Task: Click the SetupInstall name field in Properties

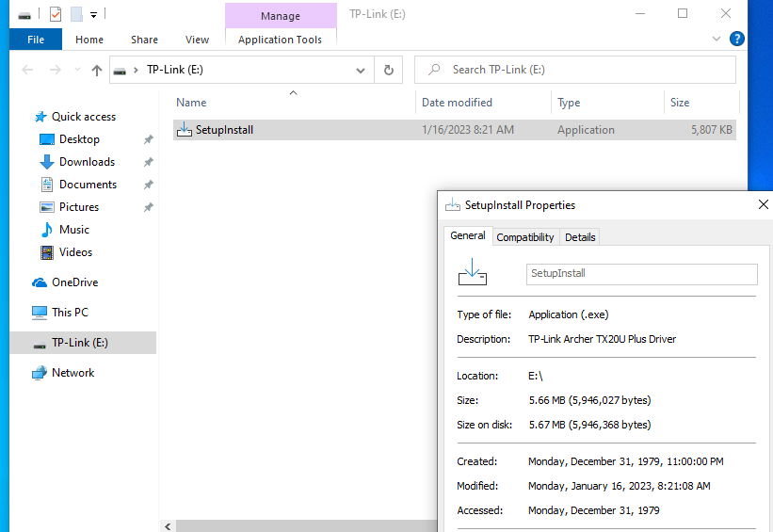Action: (x=642, y=274)
